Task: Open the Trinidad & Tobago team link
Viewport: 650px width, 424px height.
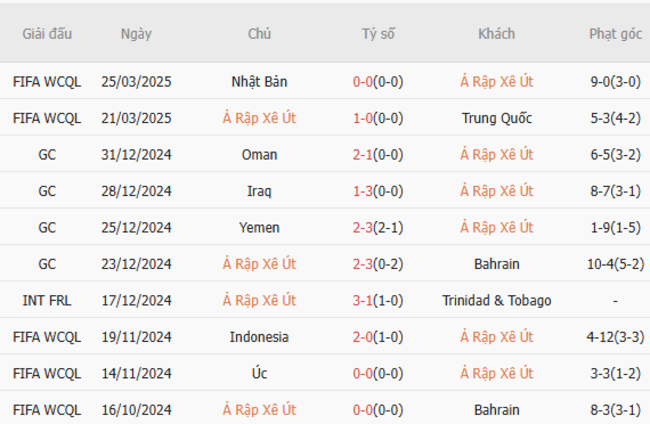Action: [x=497, y=300]
